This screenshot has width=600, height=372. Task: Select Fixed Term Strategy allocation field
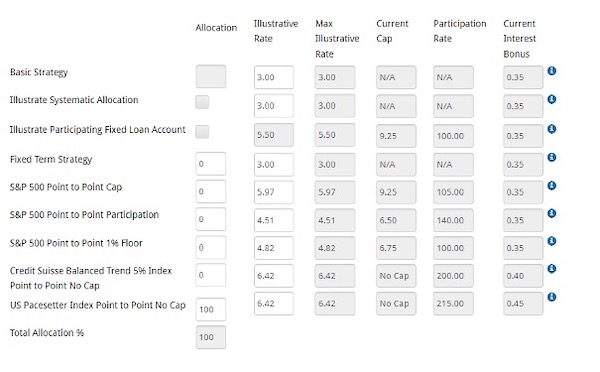[210, 164]
